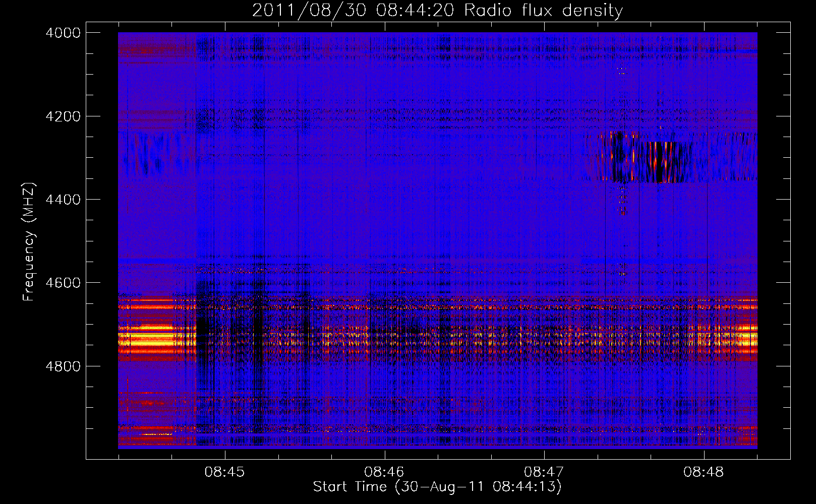Click the 4000 frequency tick label
Image resolution: width=816 pixels, height=504 pixels.
tap(63, 33)
